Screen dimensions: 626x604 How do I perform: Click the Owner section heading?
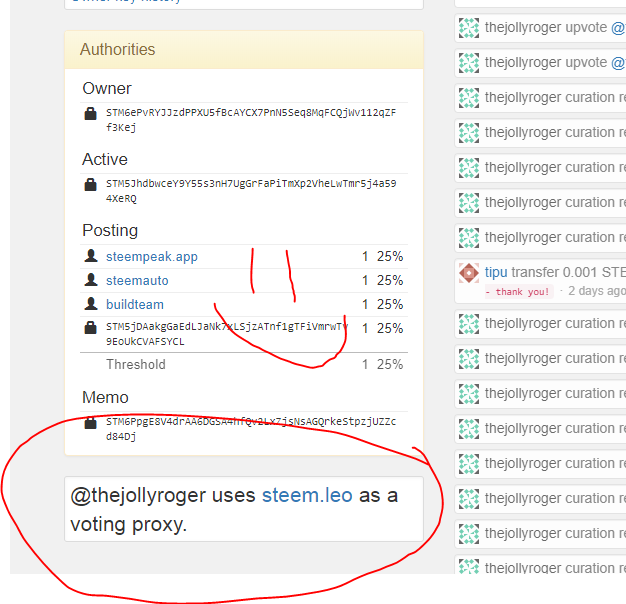click(x=107, y=89)
